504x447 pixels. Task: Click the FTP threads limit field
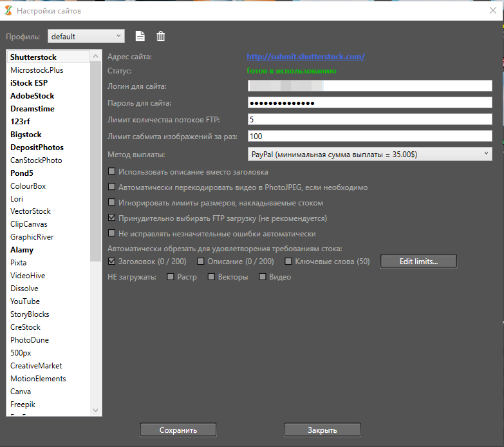(369, 119)
